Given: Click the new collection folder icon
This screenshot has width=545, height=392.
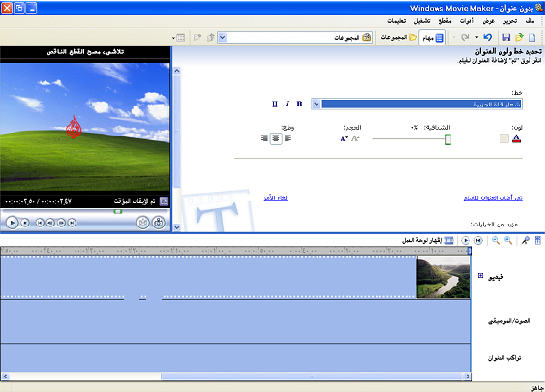Looking at the screenshot, I should point(197,37).
